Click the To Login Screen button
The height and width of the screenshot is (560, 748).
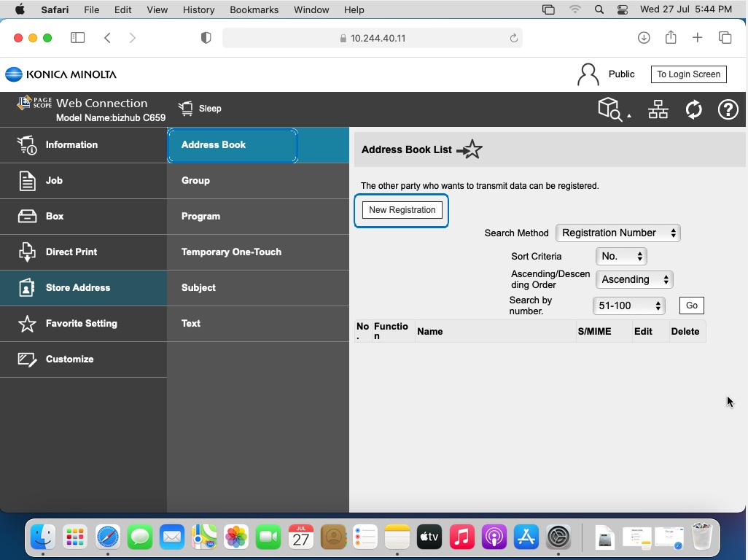[688, 74]
